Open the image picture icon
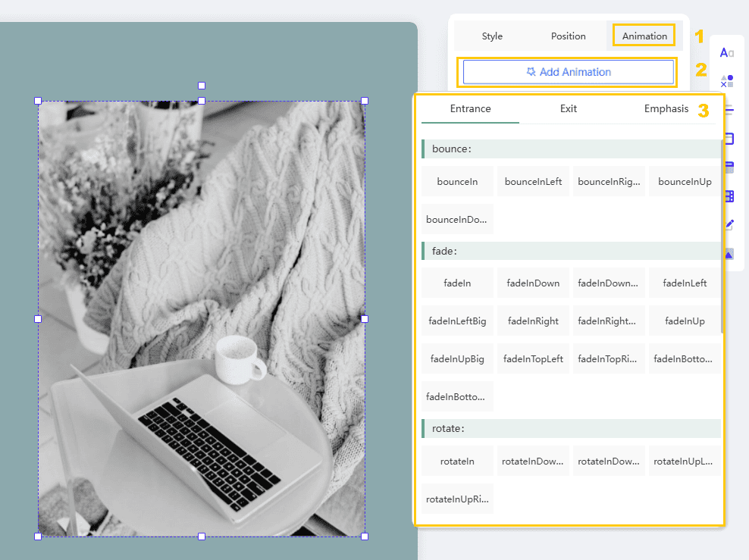 (x=729, y=254)
